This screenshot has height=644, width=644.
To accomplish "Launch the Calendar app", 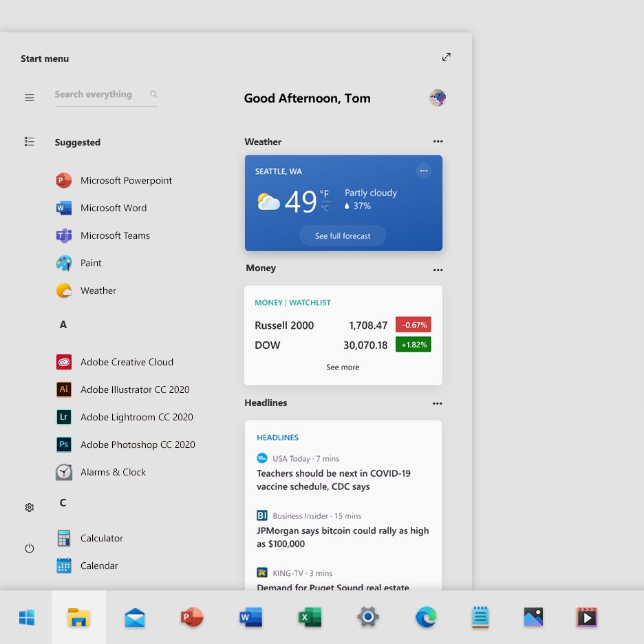I will [x=87, y=566].
